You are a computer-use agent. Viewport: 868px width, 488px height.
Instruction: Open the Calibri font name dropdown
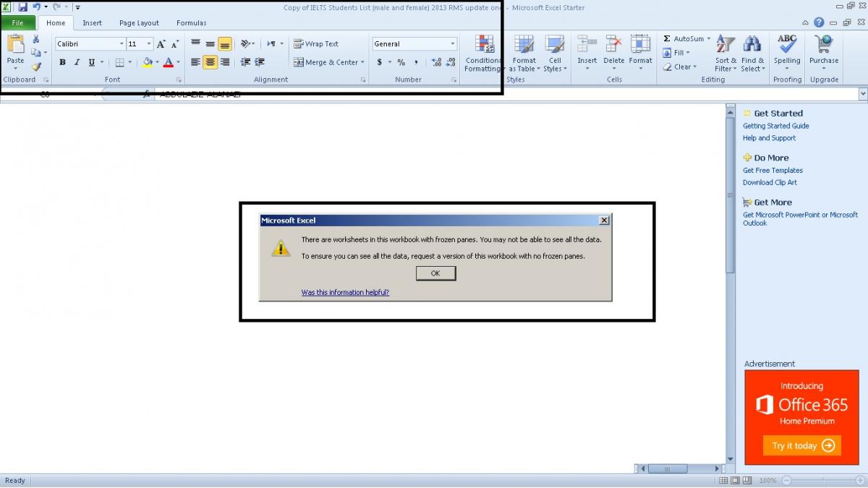(x=121, y=44)
